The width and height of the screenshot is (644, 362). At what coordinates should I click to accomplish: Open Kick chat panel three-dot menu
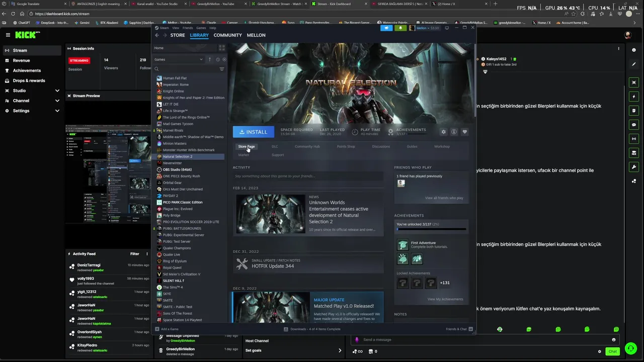(618, 49)
